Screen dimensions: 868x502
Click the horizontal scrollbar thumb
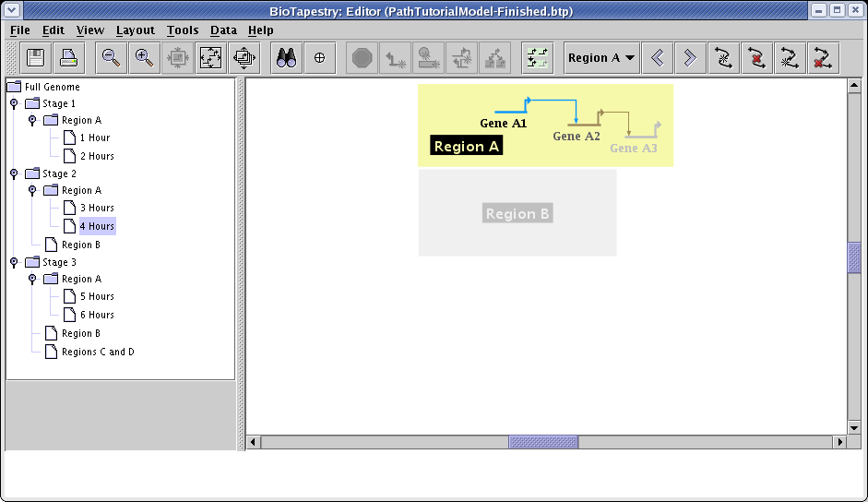(x=543, y=443)
